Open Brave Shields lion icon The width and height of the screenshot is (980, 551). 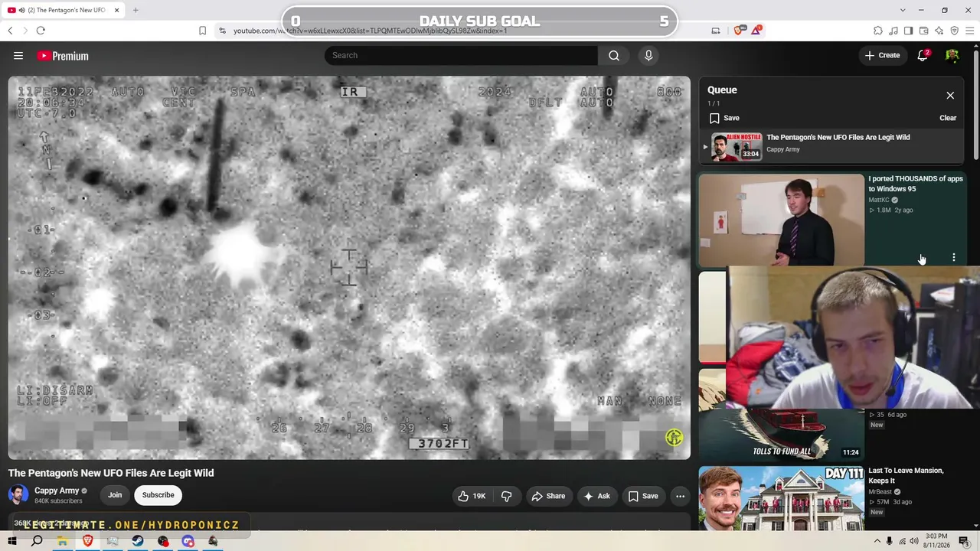tap(739, 31)
